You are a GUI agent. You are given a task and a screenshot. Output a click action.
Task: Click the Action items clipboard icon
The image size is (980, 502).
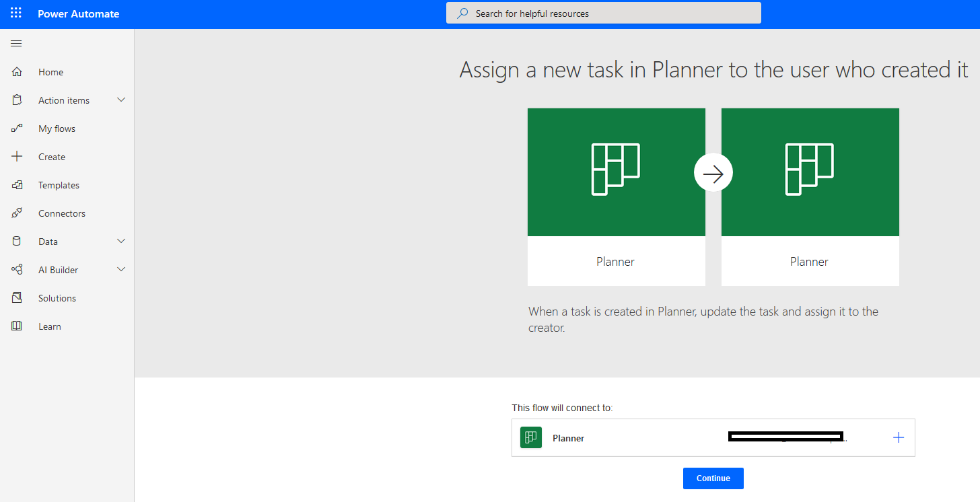17,100
